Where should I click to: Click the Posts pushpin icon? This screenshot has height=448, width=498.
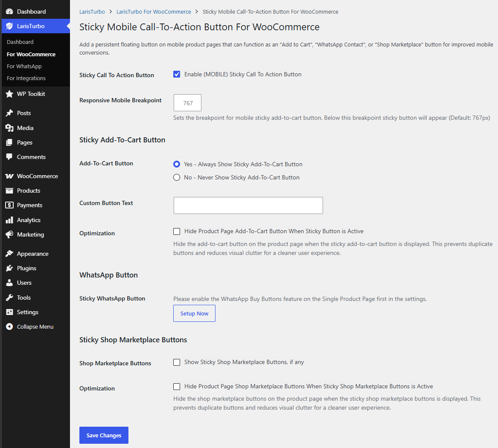pos(9,113)
